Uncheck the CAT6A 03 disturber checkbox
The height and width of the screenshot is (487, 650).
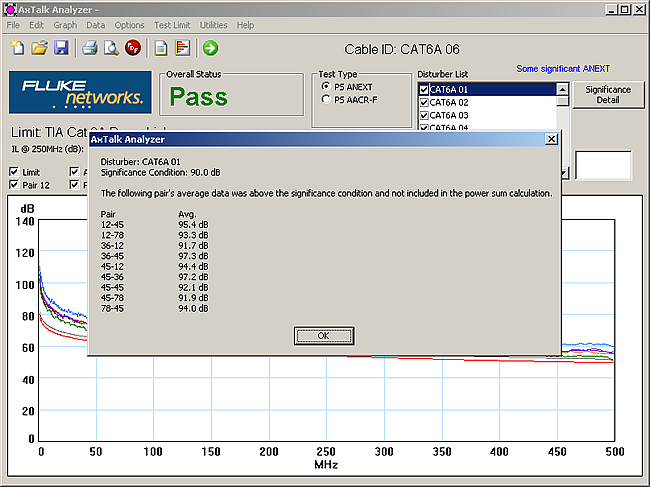click(424, 115)
